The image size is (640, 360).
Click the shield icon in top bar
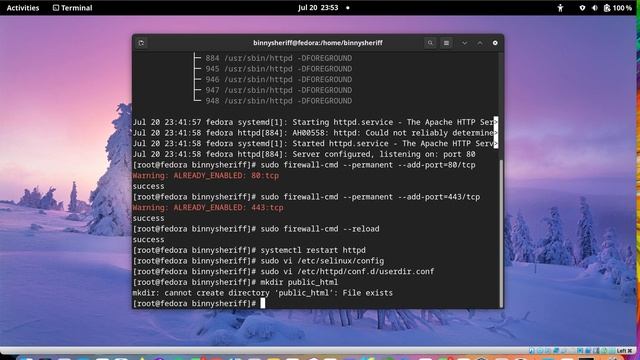[582, 8]
